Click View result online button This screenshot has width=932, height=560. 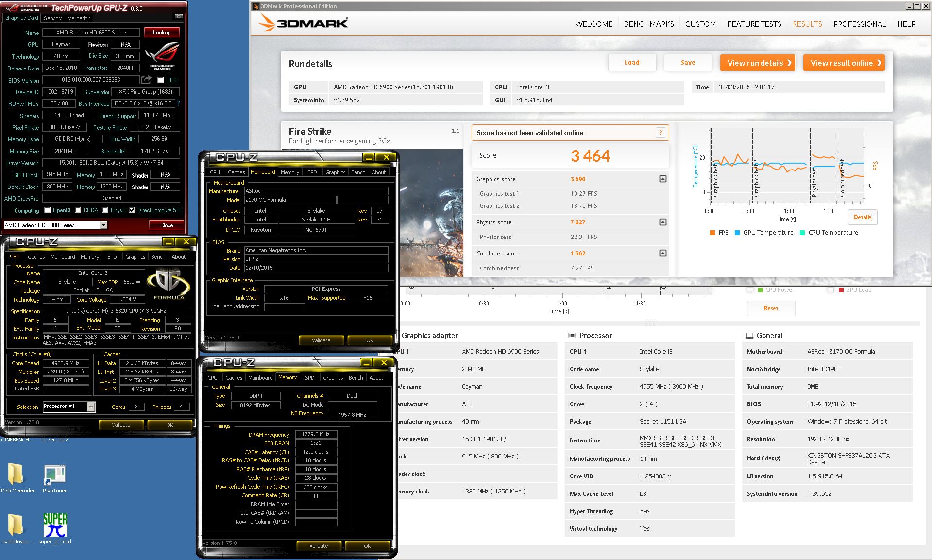[x=844, y=63]
